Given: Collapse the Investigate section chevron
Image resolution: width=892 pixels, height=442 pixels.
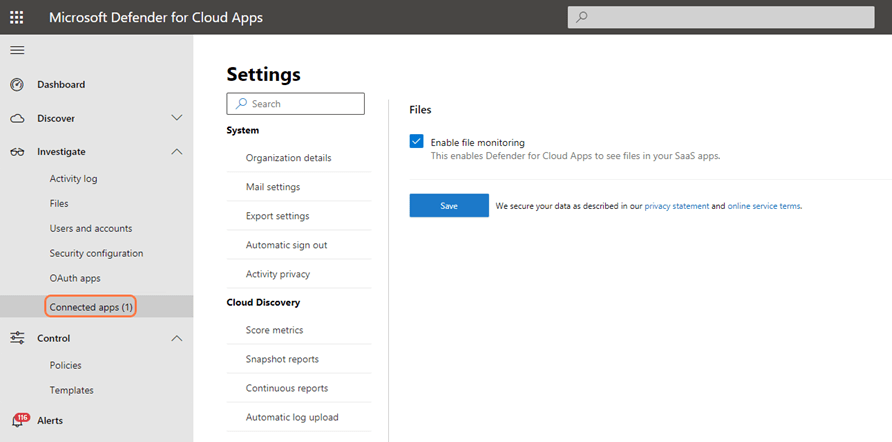Looking at the screenshot, I should 177,152.
